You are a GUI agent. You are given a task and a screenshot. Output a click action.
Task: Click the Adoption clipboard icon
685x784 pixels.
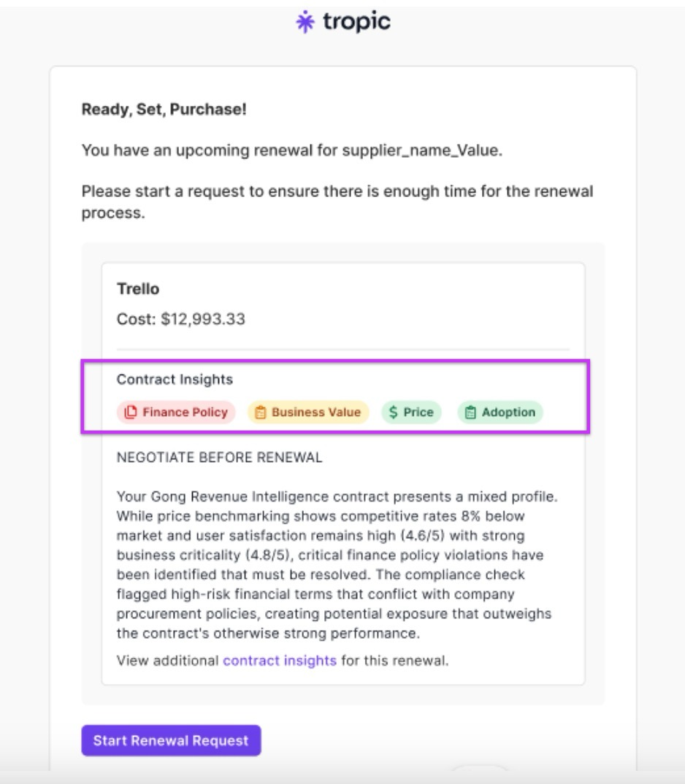point(471,412)
